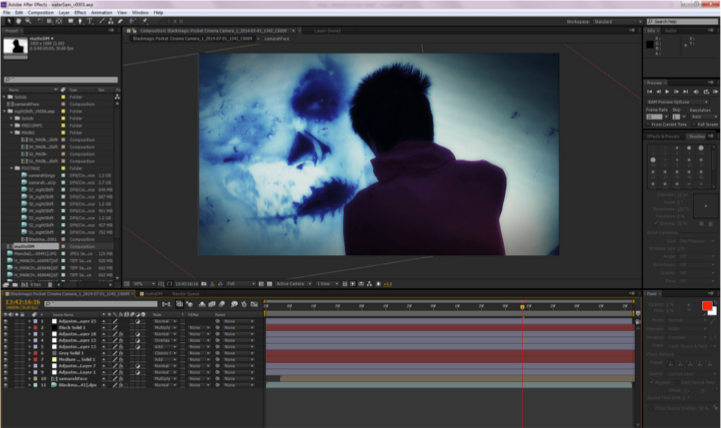This screenshot has width=721, height=428.
Task: Collapse the MAINS folder in Project
Action: tap(11, 132)
